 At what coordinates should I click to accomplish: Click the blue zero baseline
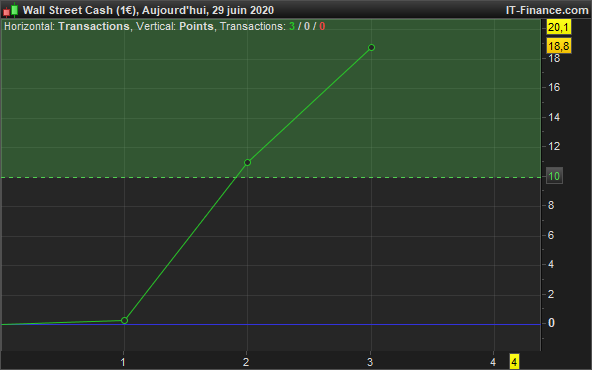coord(271,324)
